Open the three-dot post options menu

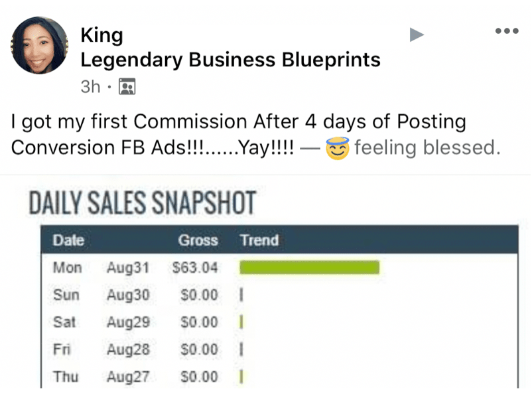click(x=507, y=31)
